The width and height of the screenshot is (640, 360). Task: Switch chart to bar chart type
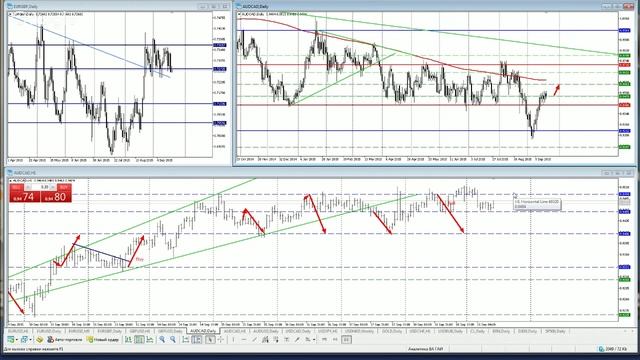tap(128, 340)
